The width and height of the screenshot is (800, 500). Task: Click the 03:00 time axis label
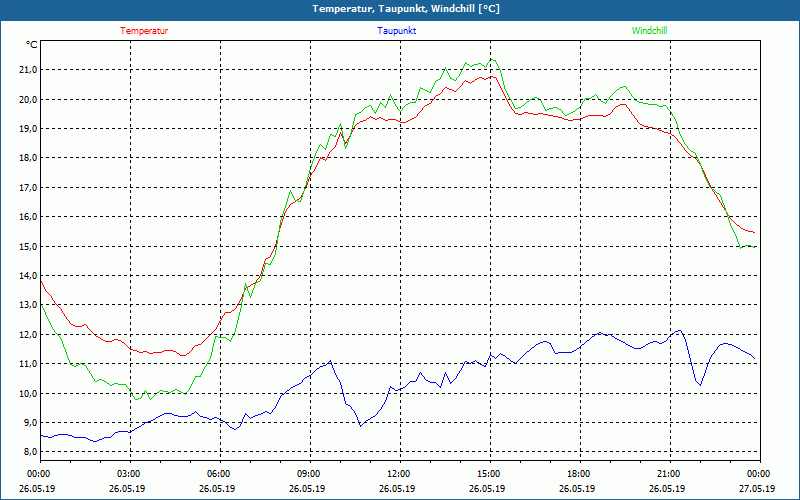pyautogui.click(x=130, y=474)
